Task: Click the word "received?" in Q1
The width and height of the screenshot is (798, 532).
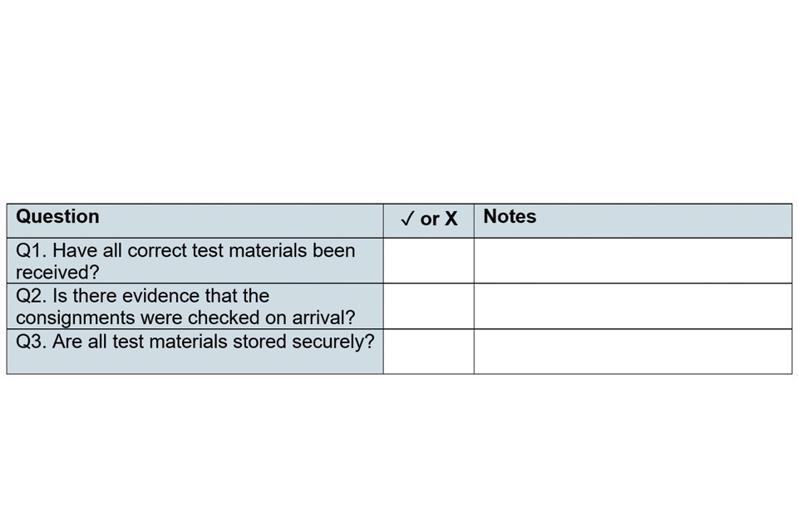Action: tap(57, 273)
